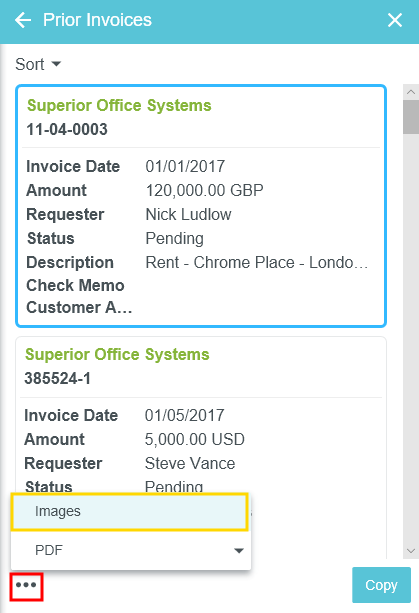Choose PDF in the popup menu
Screen dimensions: 419x613
(131, 550)
